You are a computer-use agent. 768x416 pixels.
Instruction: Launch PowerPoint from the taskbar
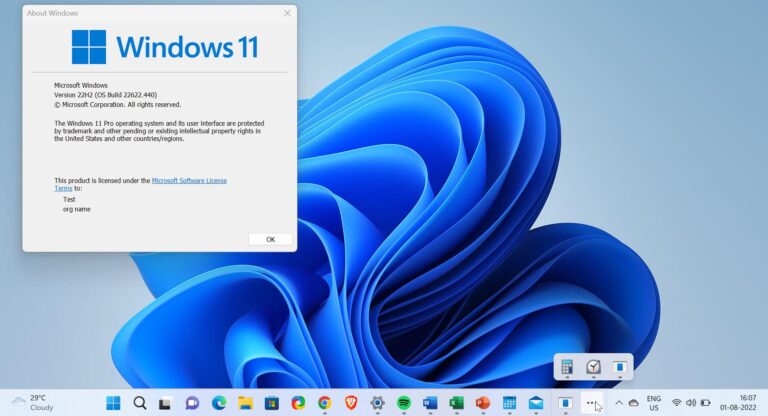coord(483,403)
